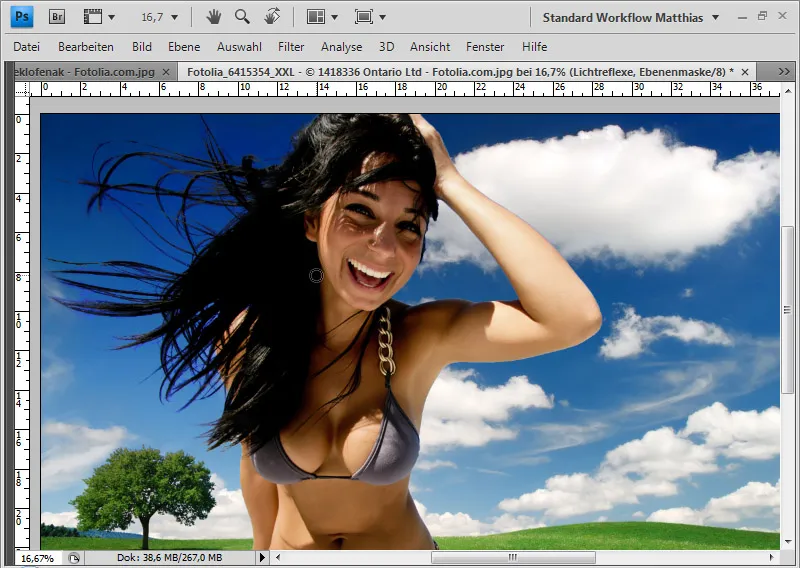The height and width of the screenshot is (568, 800).
Task: Click the horizontal scrollbar thumb
Action: point(513,557)
